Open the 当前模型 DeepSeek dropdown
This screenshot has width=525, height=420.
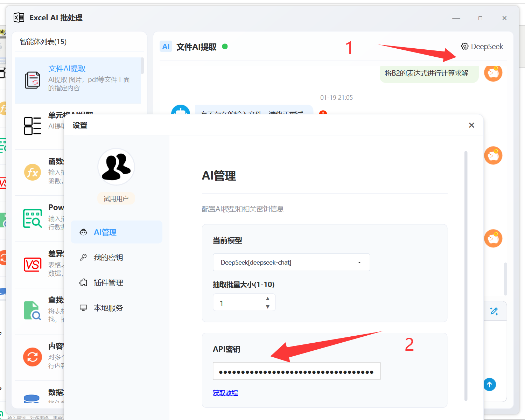[292, 262]
